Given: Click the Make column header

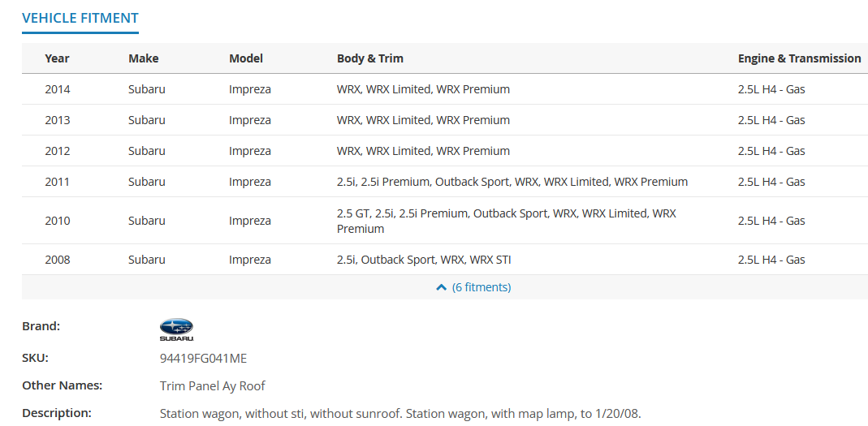Looking at the screenshot, I should coord(144,58).
